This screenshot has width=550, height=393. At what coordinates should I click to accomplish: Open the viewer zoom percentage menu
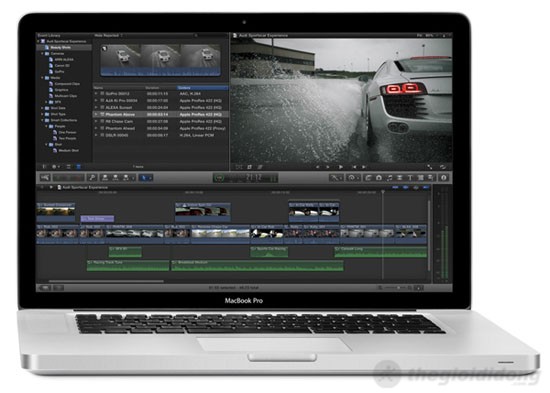click(x=430, y=35)
